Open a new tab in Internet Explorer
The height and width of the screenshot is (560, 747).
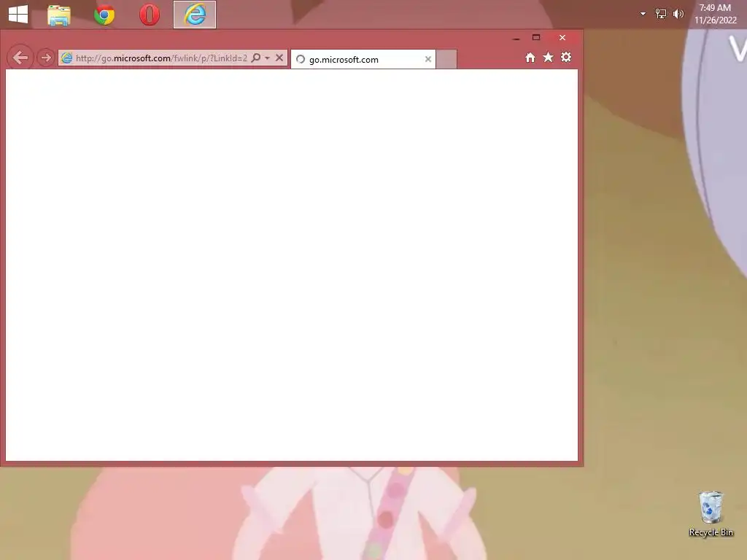click(x=446, y=60)
